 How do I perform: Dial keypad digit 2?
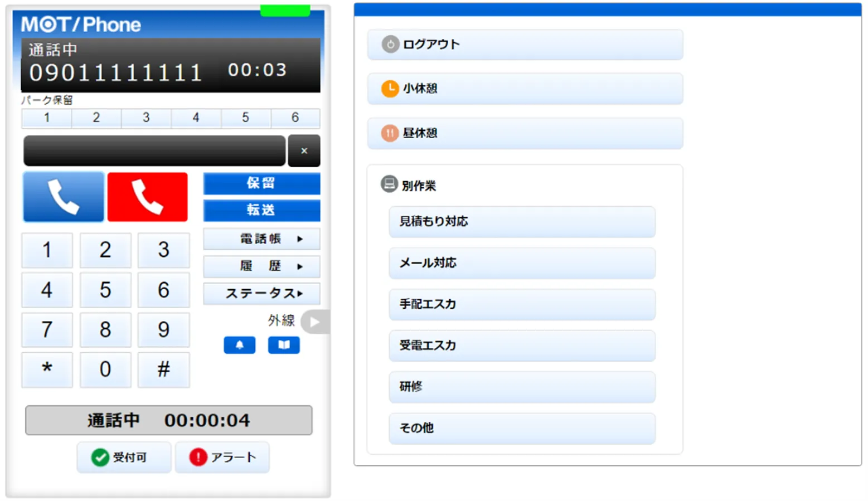click(105, 250)
